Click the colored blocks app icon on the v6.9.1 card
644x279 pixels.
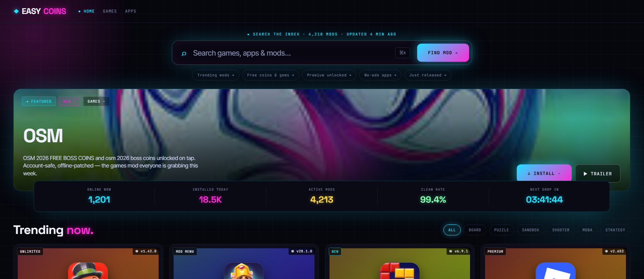click(x=399, y=270)
